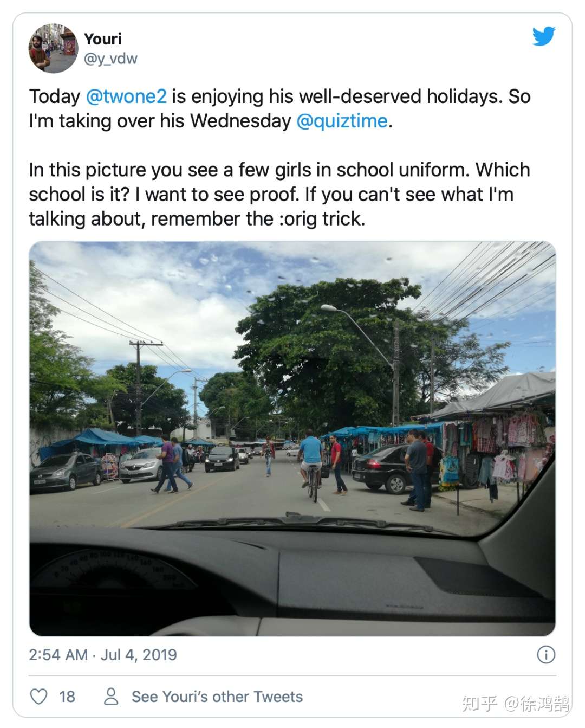This screenshot has width=585, height=728.
Task: Click the display name Youri
Action: (x=103, y=39)
